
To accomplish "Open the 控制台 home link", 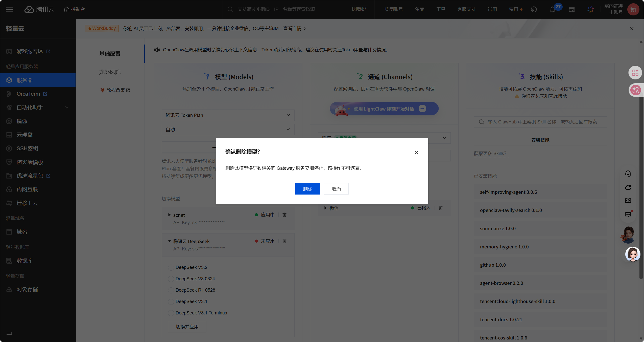I will click(x=75, y=9).
